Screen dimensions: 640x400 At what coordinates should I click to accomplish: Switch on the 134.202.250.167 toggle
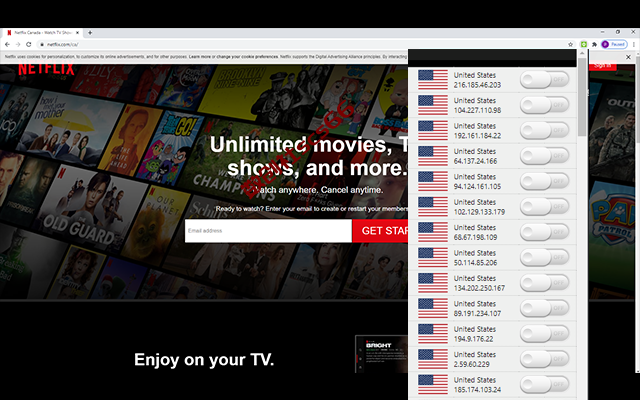pyautogui.click(x=544, y=283)
